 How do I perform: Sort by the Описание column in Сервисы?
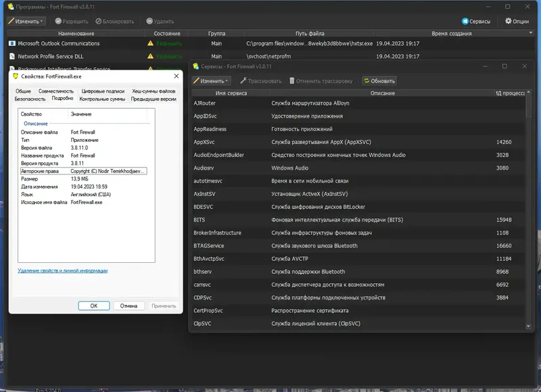pos(382,93)
